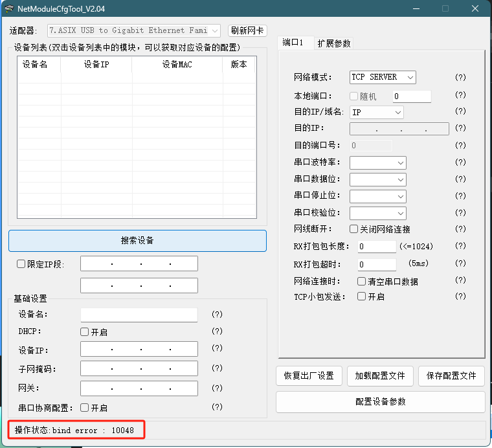The height and width of the screenshot is (448, 492).
Task: Focus 设备名 text field
Action: (x=139, y=315)
